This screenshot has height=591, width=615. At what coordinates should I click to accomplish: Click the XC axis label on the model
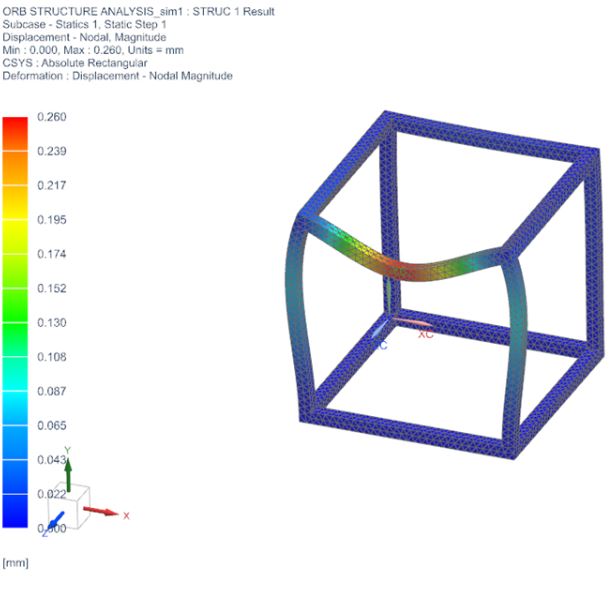tap(426, 334)
